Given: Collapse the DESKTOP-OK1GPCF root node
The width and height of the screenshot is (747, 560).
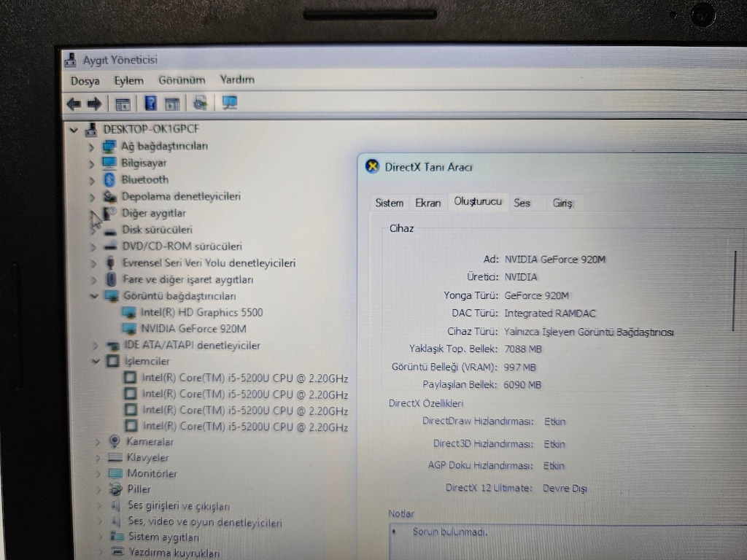Looking at the screenshot, I should pyautogui.click(x=74, y=130).
